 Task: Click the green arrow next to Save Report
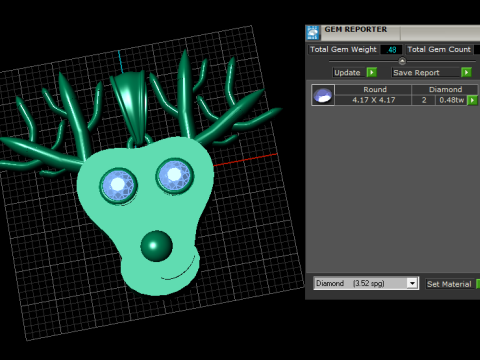click(466, 72)
